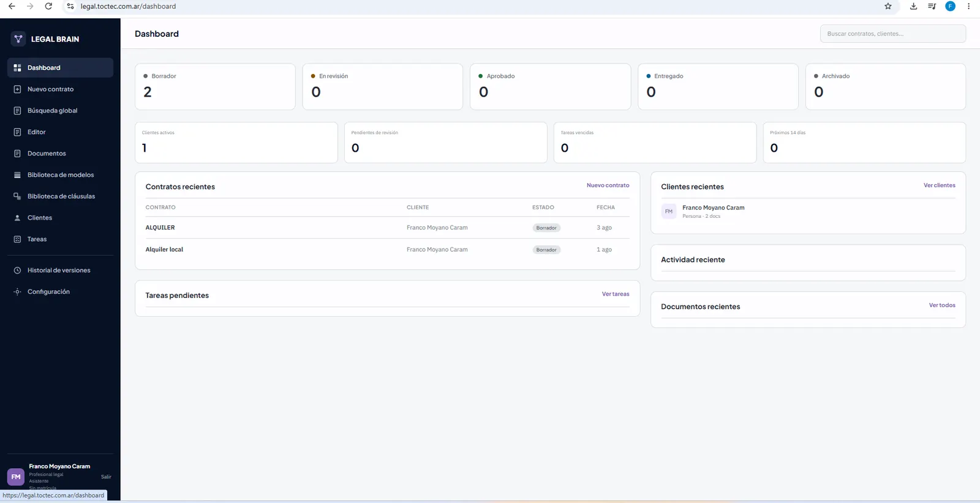Open browser downloads icon
The height and width of the screenshot is (503, 980).
(x=913, y=6)
